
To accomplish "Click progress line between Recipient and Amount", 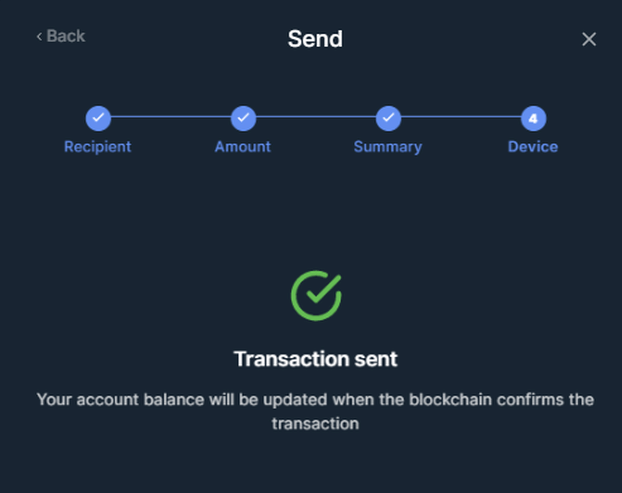I will pyautogui.click(x=170, y=119).
